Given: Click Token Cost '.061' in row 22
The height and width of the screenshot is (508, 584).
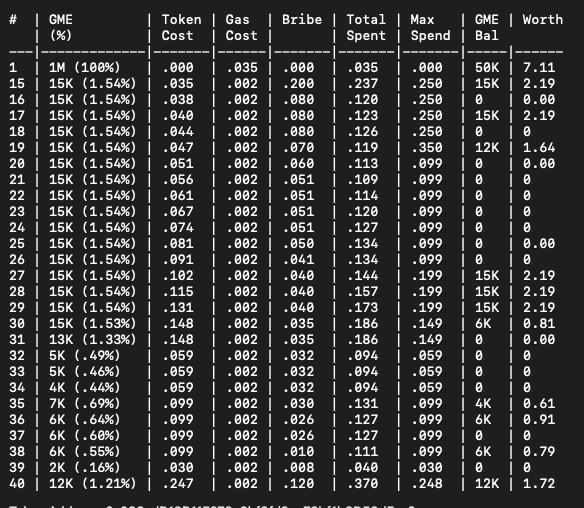Looking at the screenshot, I should click(178, 196).
